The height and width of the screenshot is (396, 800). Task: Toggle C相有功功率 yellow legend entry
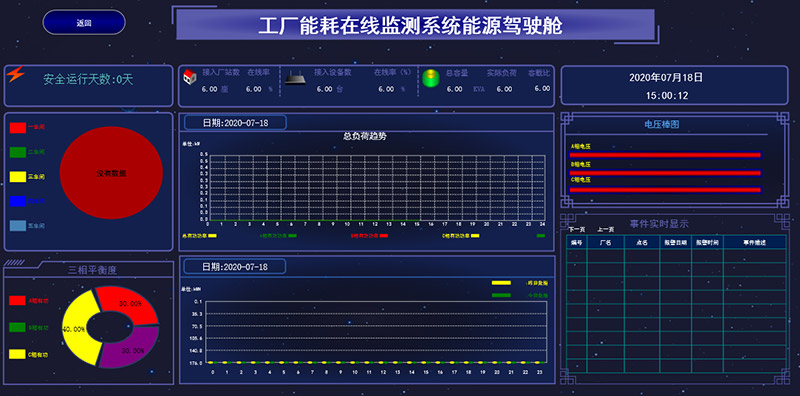tap(460, 236)
